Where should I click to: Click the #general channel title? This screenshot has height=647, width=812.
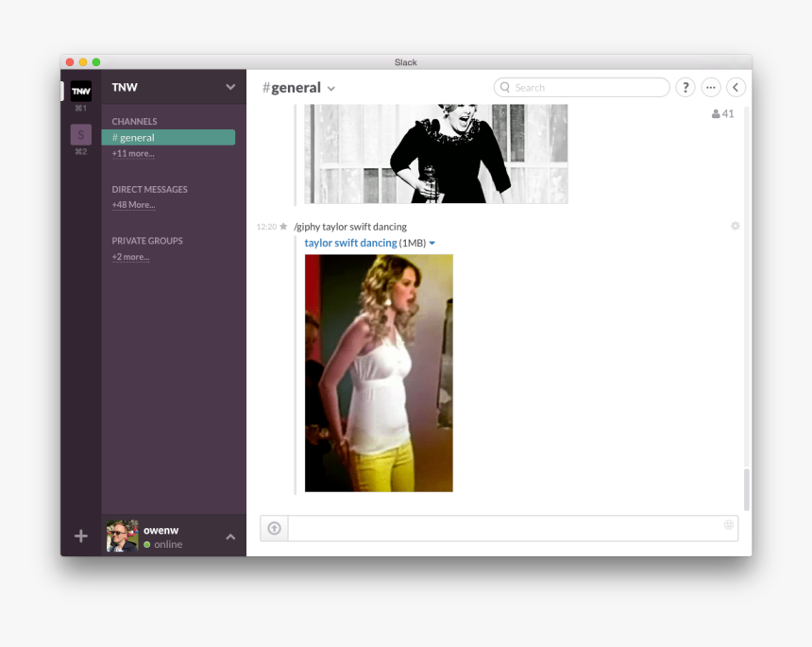(x=292, y=88)
